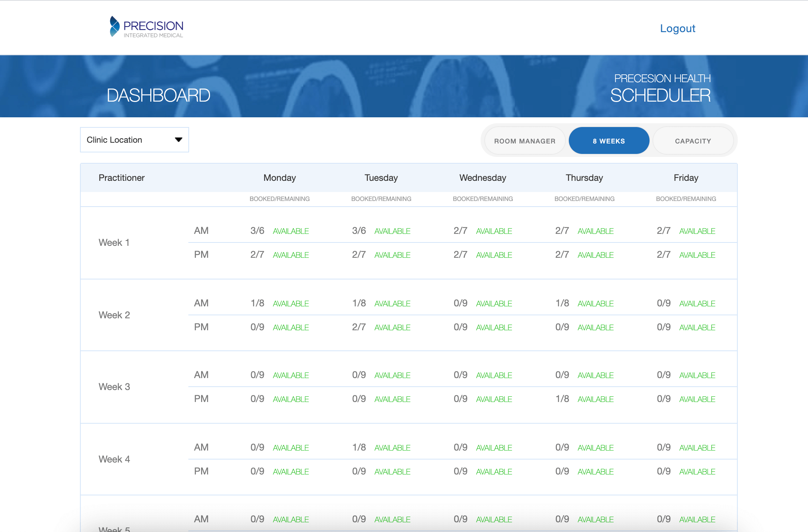Switch to the Capacity tab
Screen dimensions: 808x532
[x=693, y=141]
